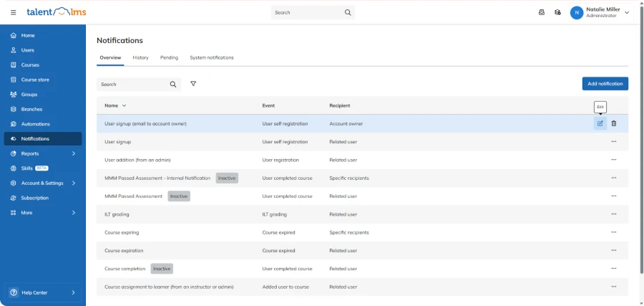Open options for ILT grading row

tap(614, 214)
